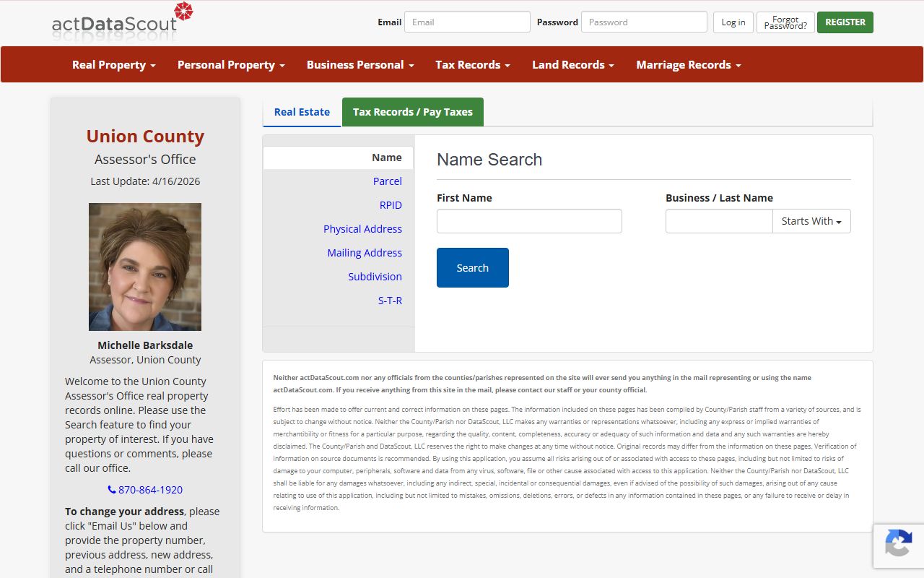The image size is (924, 578).
Task: Click the reCAPTCHA badge icon
Action: [x=898, y=543]
